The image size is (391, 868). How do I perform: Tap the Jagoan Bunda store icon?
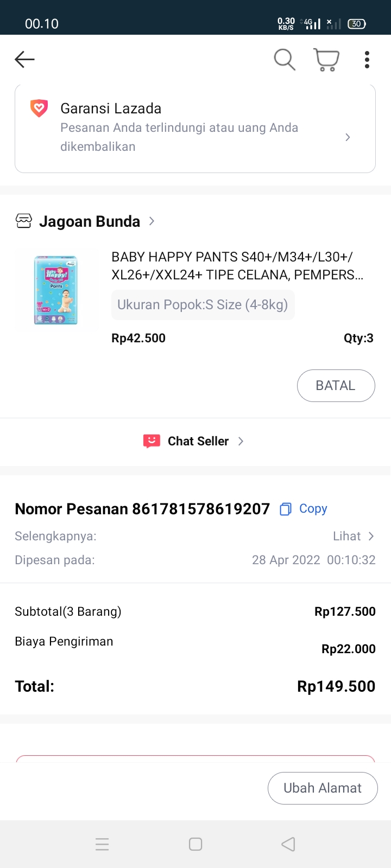point(24,221)
